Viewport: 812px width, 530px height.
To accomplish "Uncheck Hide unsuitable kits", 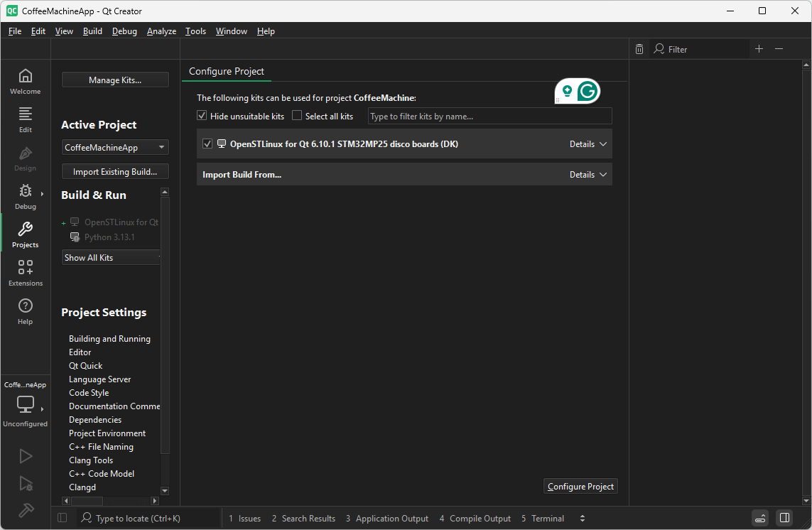I will coord(202,115).
